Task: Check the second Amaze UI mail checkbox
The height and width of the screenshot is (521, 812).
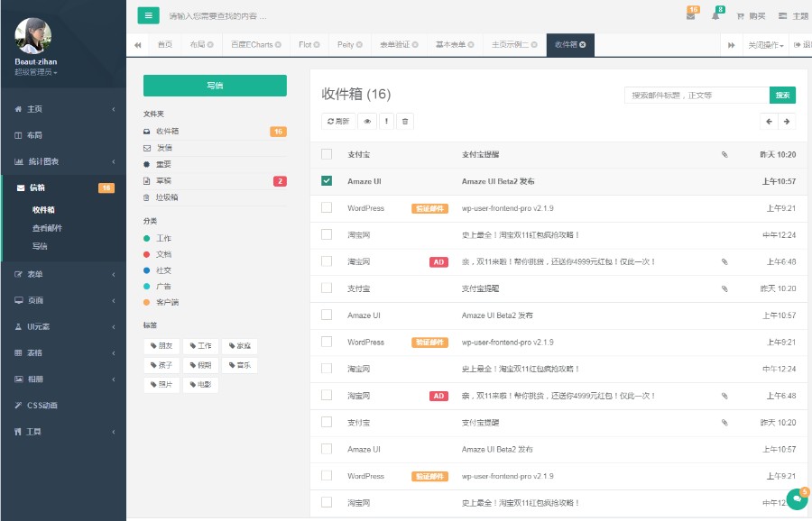Action: (327, 315)
